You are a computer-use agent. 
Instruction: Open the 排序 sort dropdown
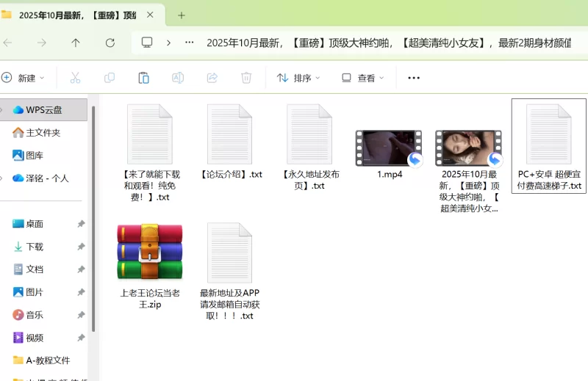point(298,78)
